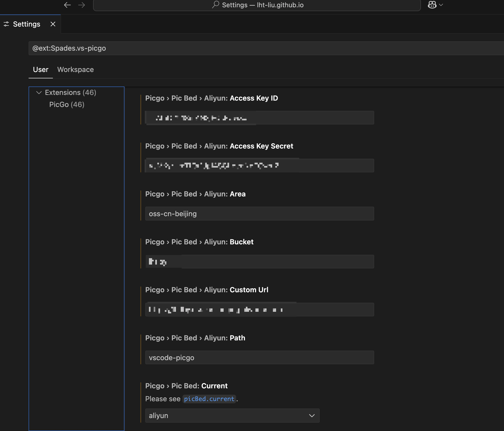This screenshot has height=431, width=504.
Task: Go forward with the right arrow
Action: tap(82, 5)
